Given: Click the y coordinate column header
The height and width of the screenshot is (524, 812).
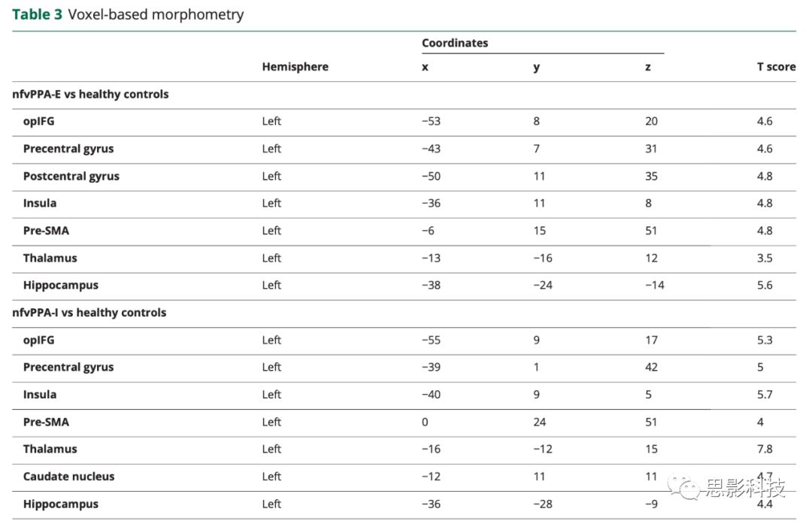Looking at the screenshot, I should pyautogui.click(x=536, y=67).
